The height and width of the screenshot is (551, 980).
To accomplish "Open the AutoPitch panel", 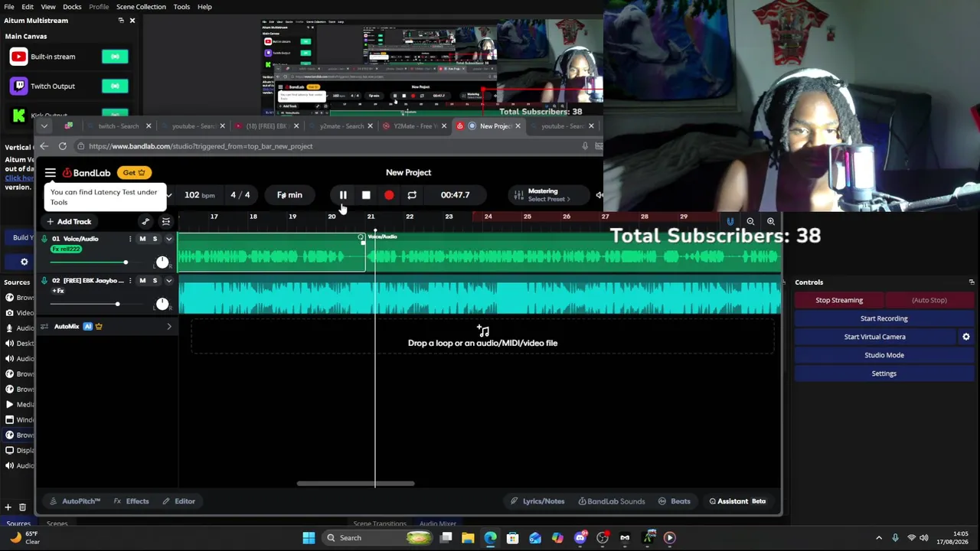I will tap(75, 501).
